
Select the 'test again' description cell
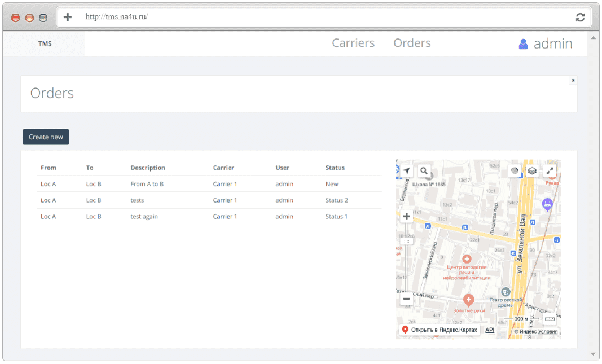(144, 217)
